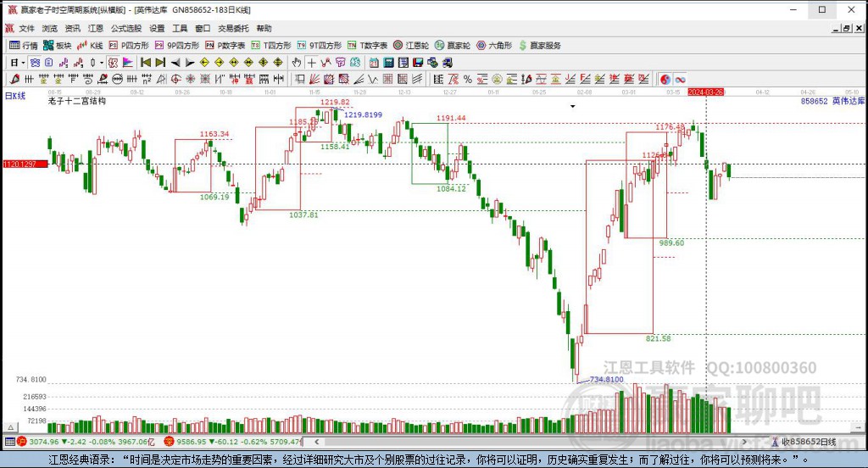The image size is (868, 468).
Task: Open the 文件 menu
Action: pos(26,28)
